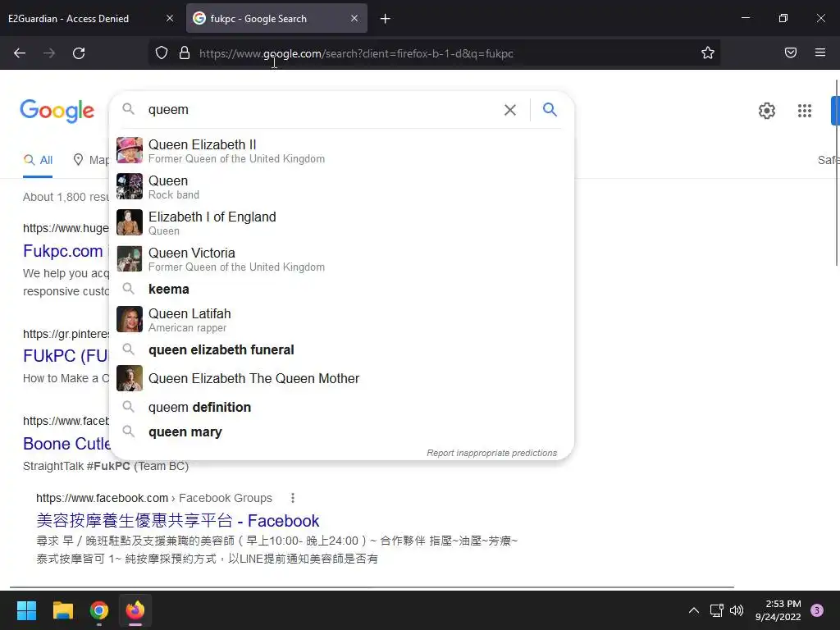The image size is (840, 630).
Task: Choose Queen Rock band suggestion
Action: 341,186
